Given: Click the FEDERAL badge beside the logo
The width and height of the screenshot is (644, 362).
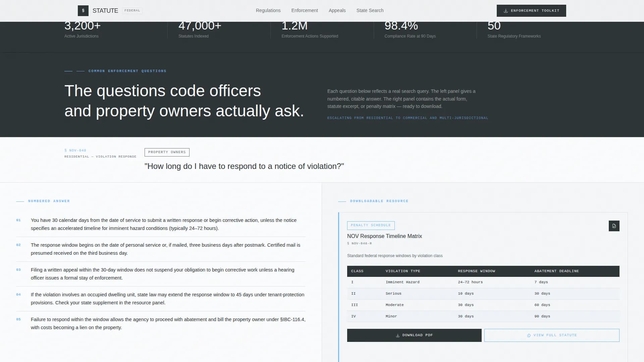Looking at the screenshot, I should [x=132, y=11].
